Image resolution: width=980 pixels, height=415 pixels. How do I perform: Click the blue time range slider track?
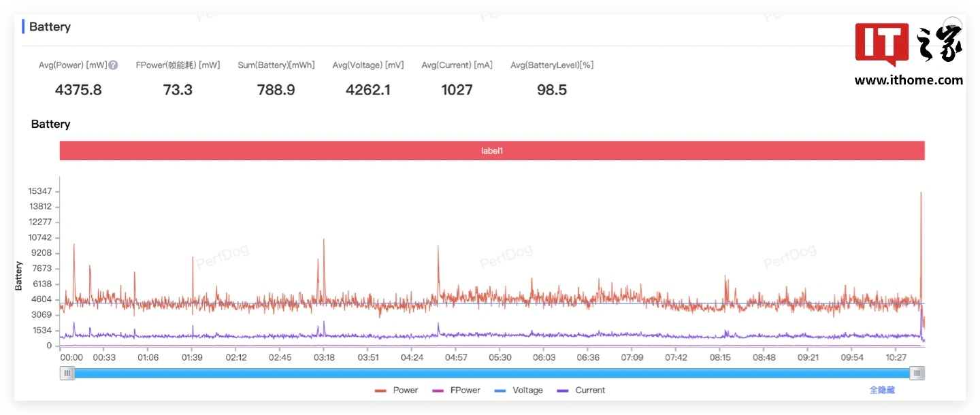[x=491, y=373]
